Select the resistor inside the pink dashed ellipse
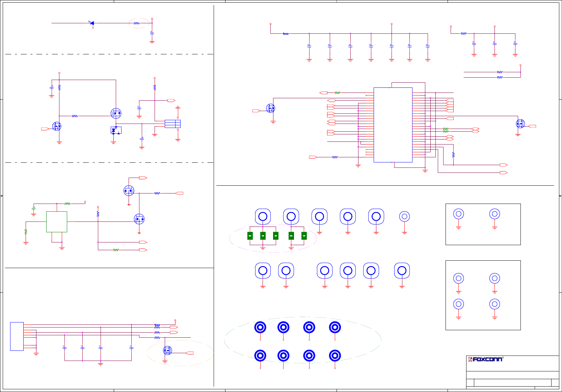 pos(137,23)
